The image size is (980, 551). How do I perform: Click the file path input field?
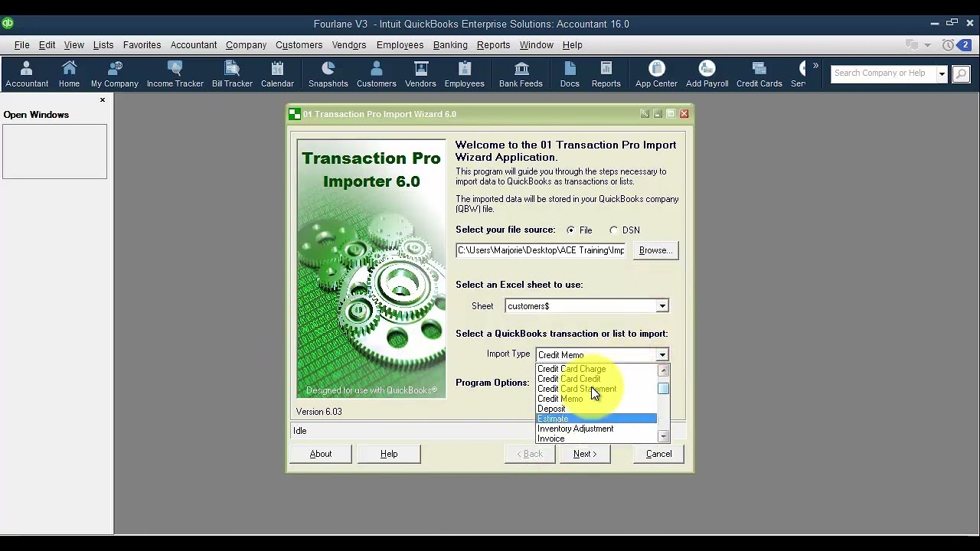[x=541, y=250]
